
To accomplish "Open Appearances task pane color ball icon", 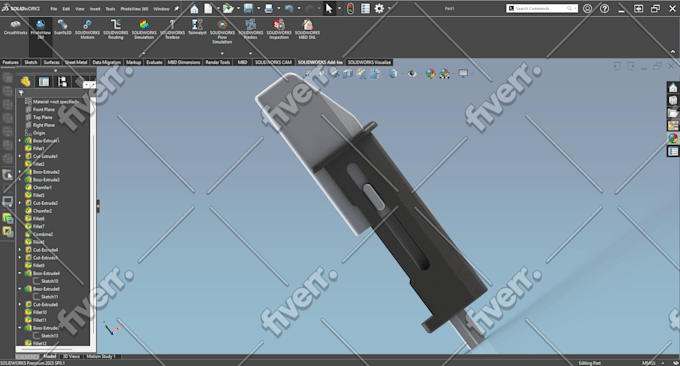I will pyautogui.click(x=673, y=138).
